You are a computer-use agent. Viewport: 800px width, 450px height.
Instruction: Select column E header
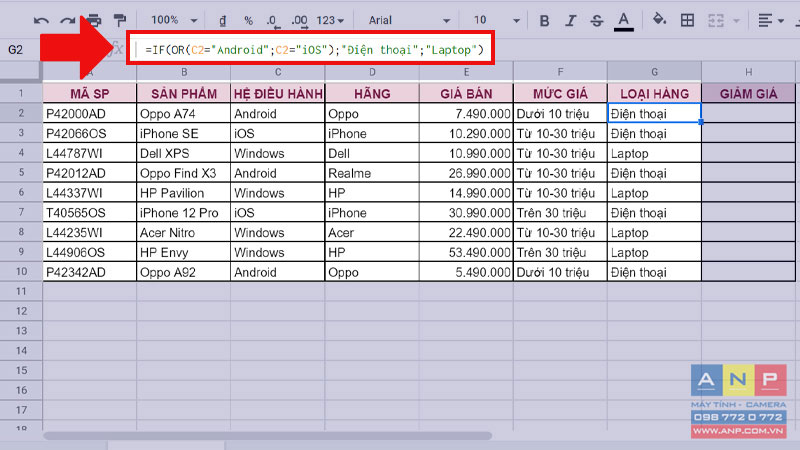click(x=466, y=72)
